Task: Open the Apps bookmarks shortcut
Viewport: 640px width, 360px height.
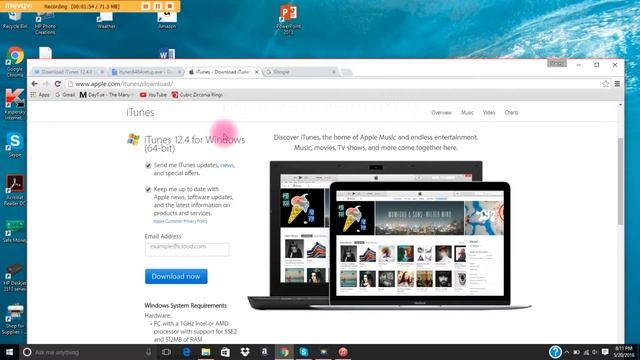Action: [x=40, y=95]
